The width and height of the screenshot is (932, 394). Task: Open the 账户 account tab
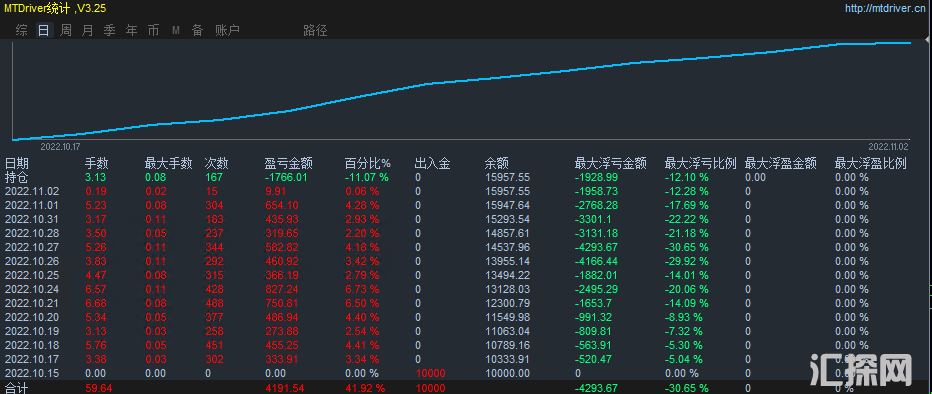(227, 30)
